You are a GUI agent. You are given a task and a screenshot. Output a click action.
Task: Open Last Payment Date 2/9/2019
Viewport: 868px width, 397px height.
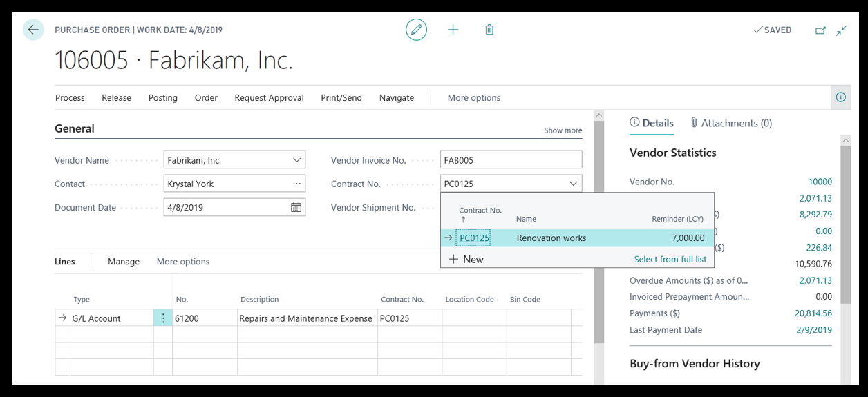point(815,330)
